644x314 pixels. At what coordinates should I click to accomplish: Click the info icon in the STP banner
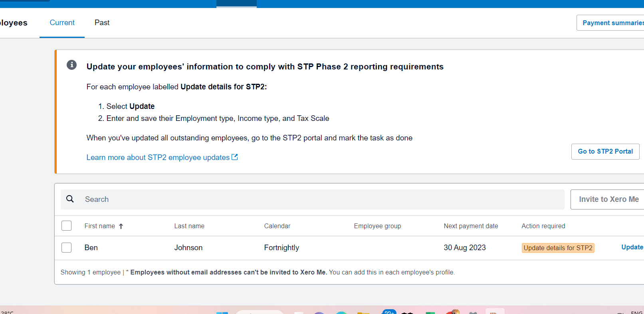pos(71,65)
